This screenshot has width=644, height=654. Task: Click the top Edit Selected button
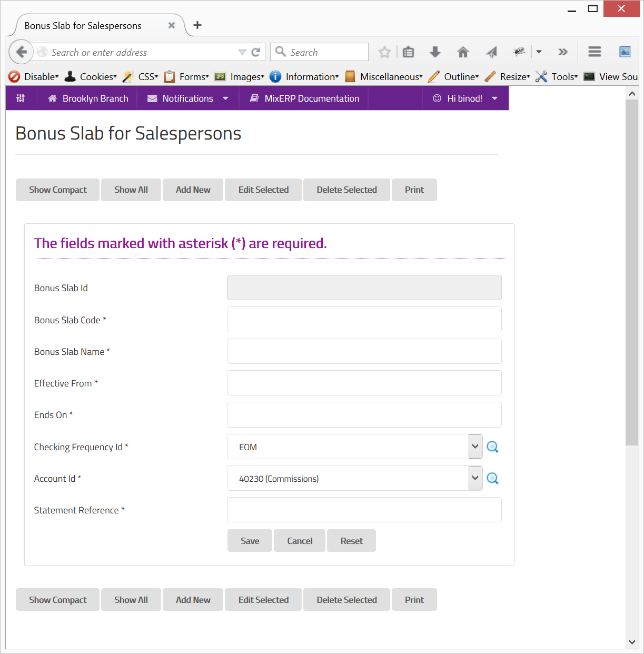click(x=263, y=190)
